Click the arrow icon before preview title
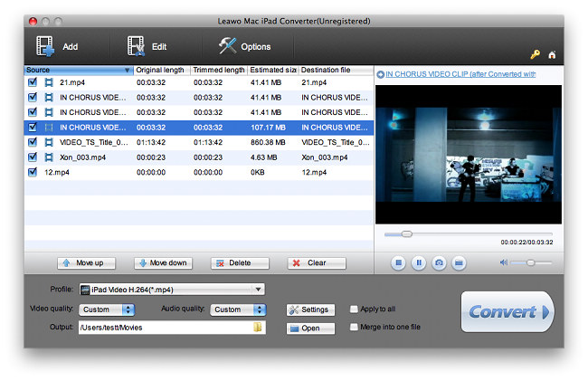 pos(380,74)
